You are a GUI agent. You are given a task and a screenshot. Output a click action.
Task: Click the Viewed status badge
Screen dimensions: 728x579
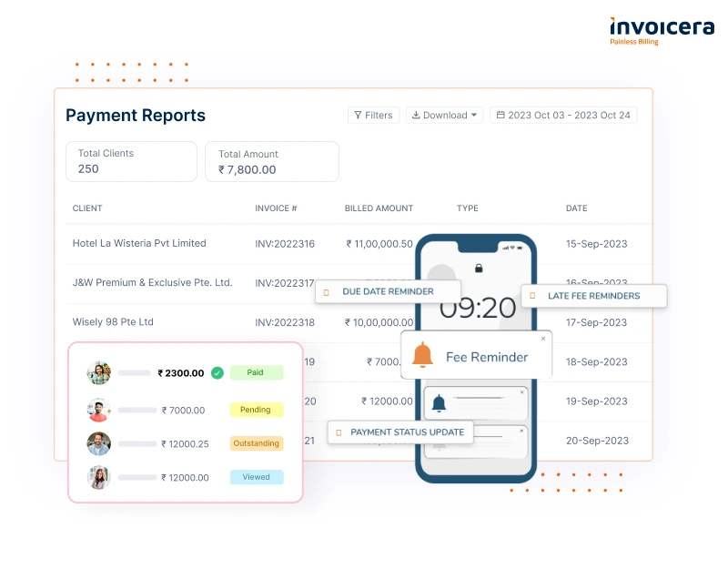click(257, 477)
